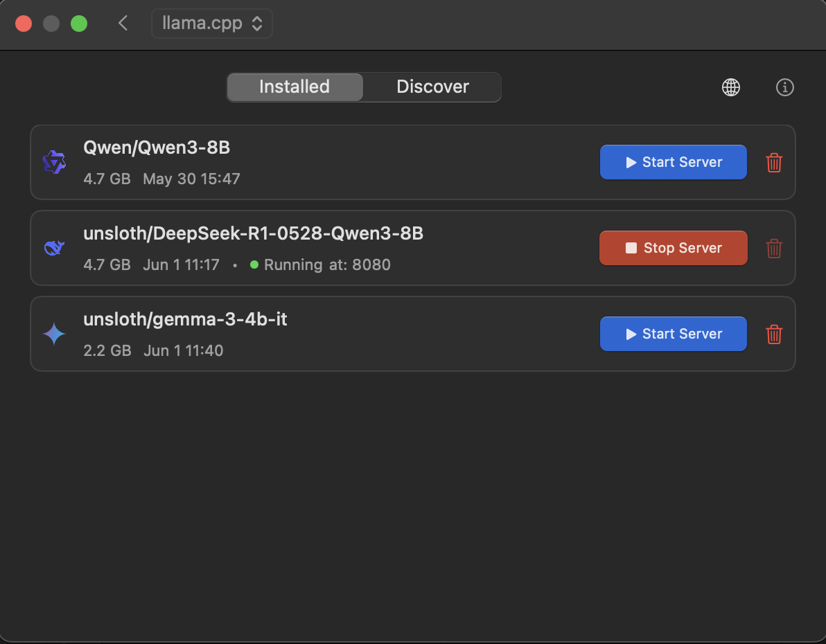Open the info panel via the info icon
The height and width of the screenshot is (644, 826).
[x=784, y=87]
